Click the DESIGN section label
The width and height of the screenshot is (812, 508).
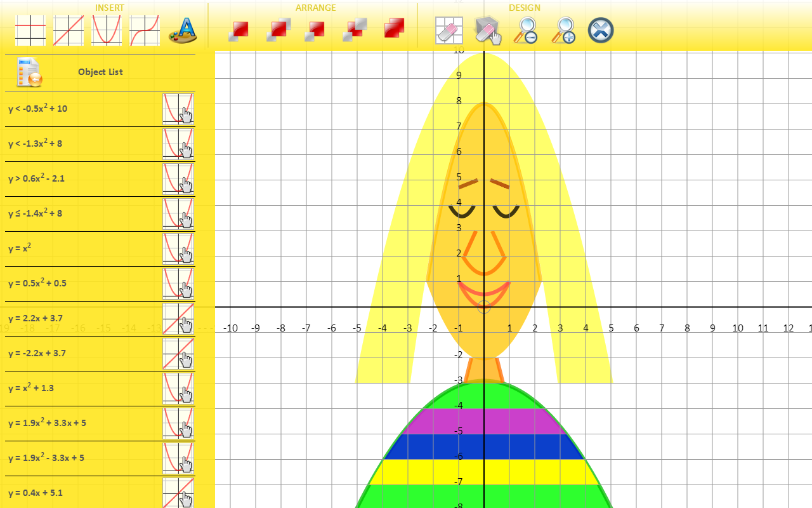525,8
